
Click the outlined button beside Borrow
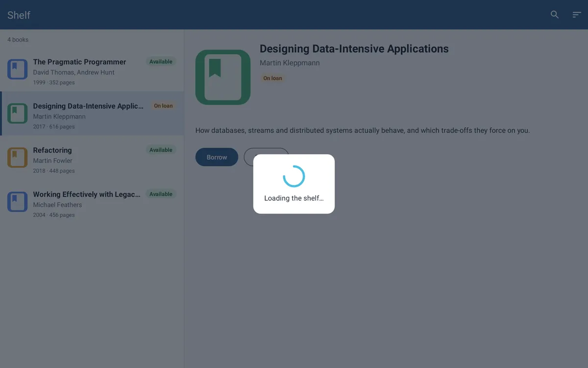click(x=267, y=157)
